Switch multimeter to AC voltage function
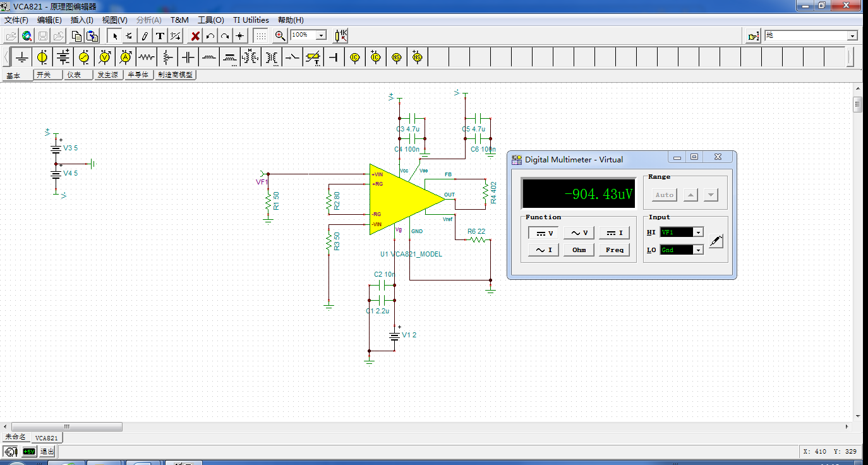The image size is (868, 465). pos(579,233)
